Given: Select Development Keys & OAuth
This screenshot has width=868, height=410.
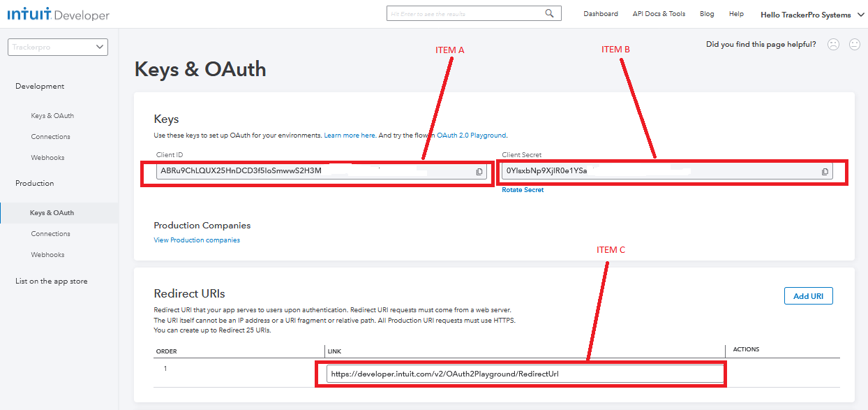Looking at the screenshot, I should tap(52, 116).
